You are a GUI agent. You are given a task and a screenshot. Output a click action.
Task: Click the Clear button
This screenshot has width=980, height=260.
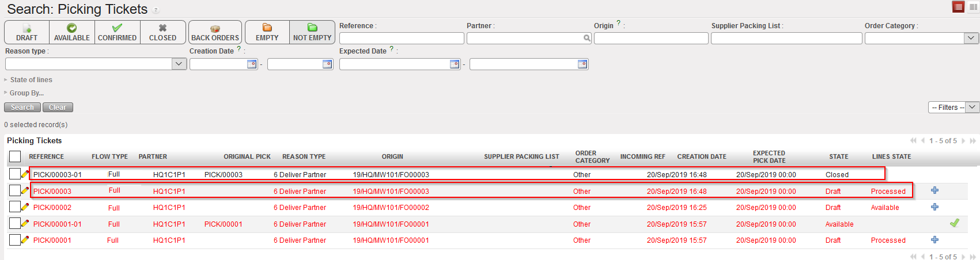[x=58, y=108]
